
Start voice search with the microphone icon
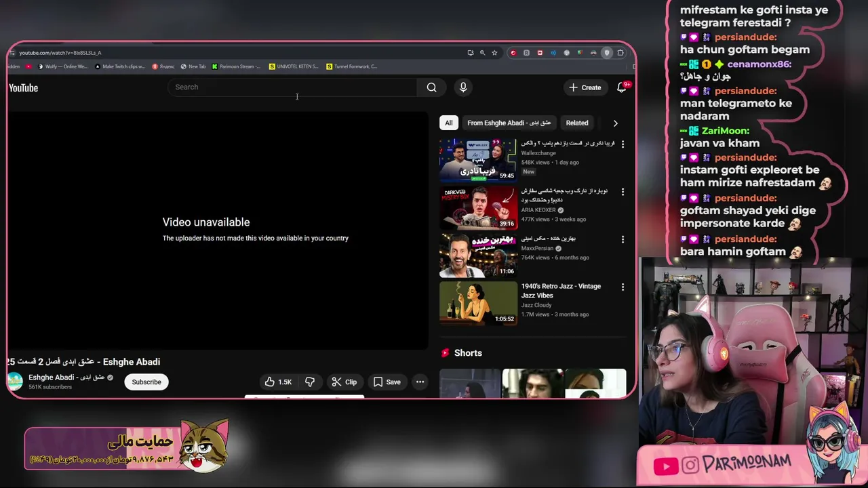tap(463, 87)
